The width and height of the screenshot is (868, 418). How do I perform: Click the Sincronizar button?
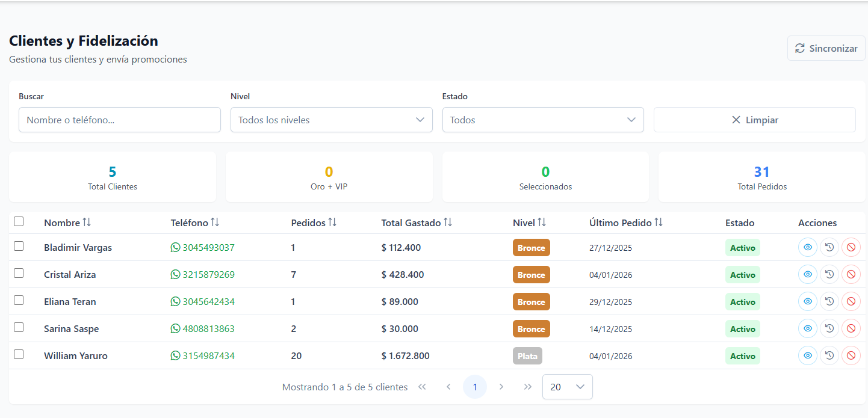[x=826, y=48]
